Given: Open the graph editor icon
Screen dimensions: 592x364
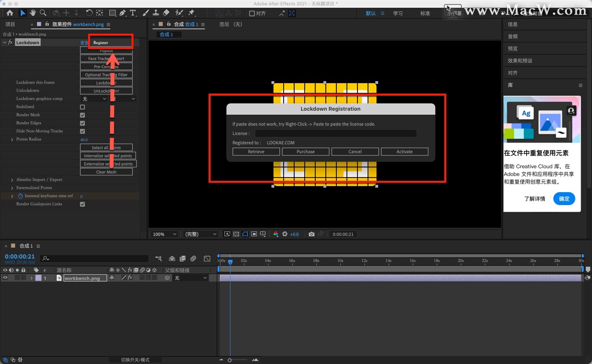Looking at the screenshot, I should pyautogui.click(x=207, y=259).
